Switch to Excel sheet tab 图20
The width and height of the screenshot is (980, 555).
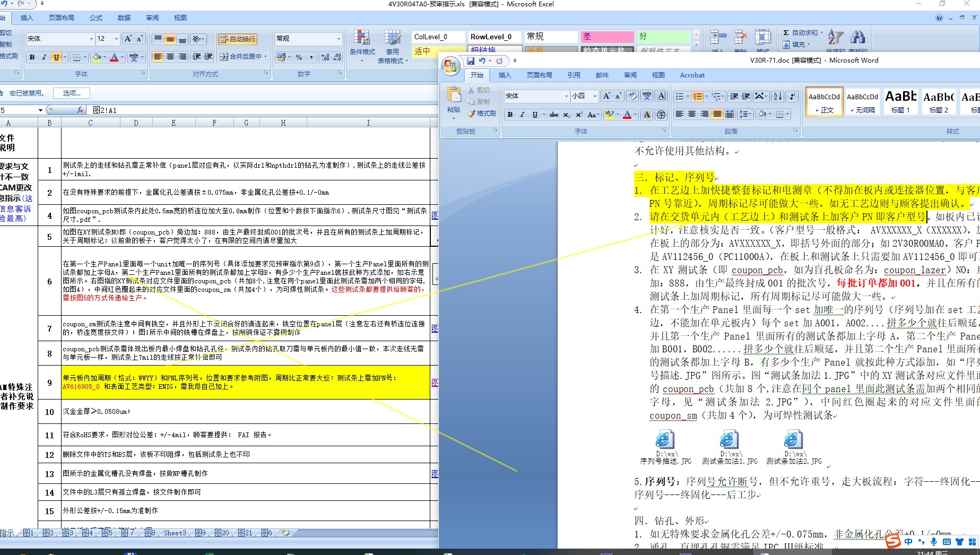(222, 533)
